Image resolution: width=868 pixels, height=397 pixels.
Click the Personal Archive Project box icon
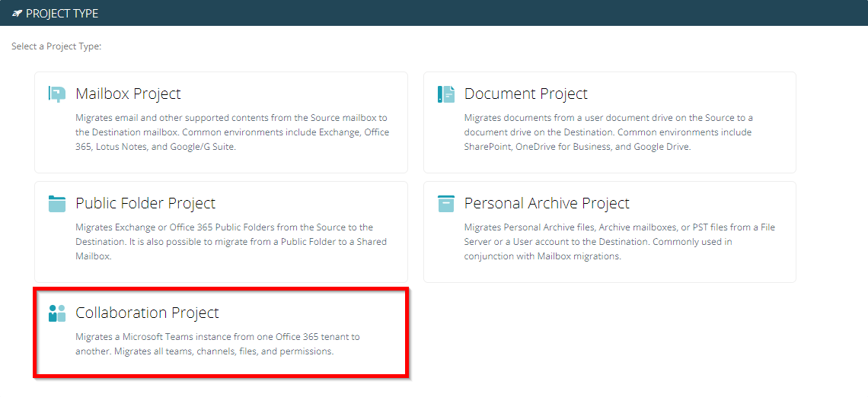click(x=445, y=204)
